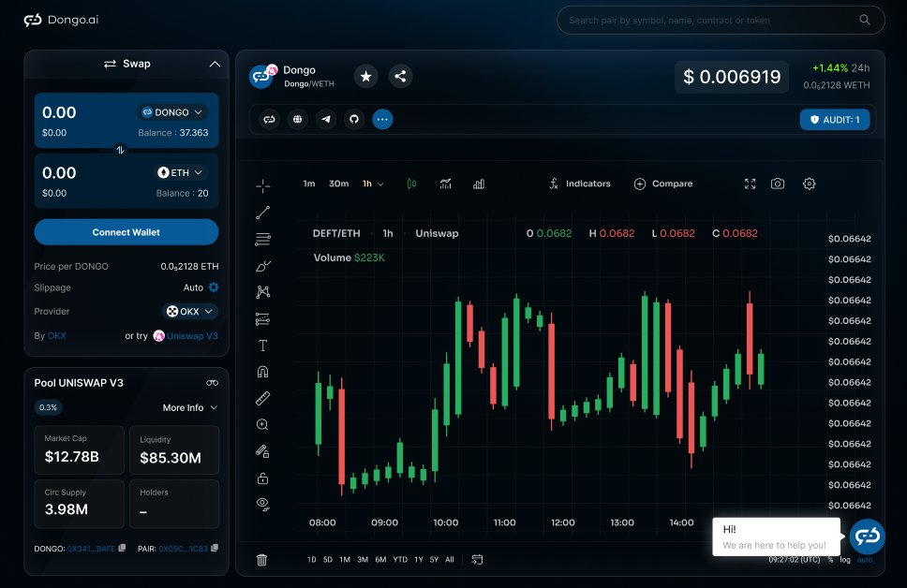Open the go-to-date calendar icon
This screenshot has width=907, height=588.
[x=477, y=559]
